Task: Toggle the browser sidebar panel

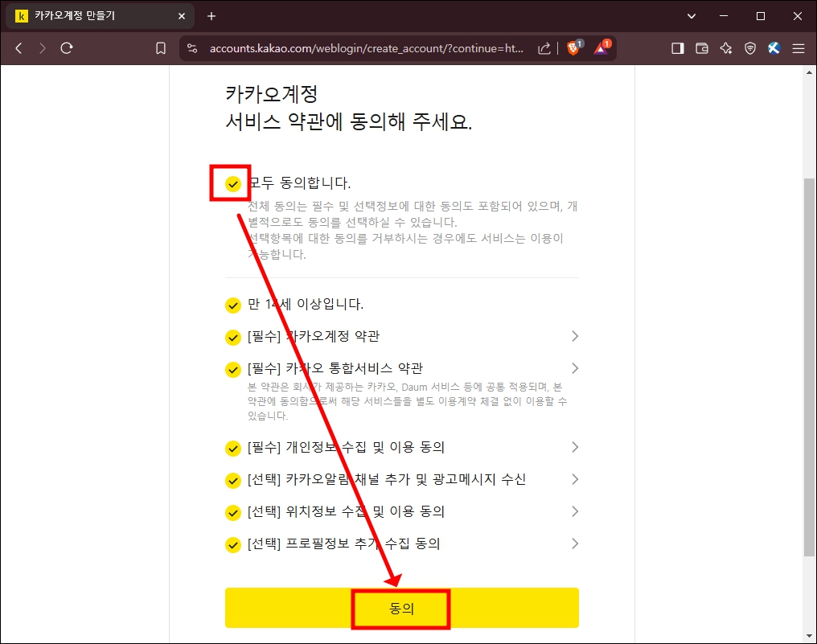Action: (x=677, y=48)
